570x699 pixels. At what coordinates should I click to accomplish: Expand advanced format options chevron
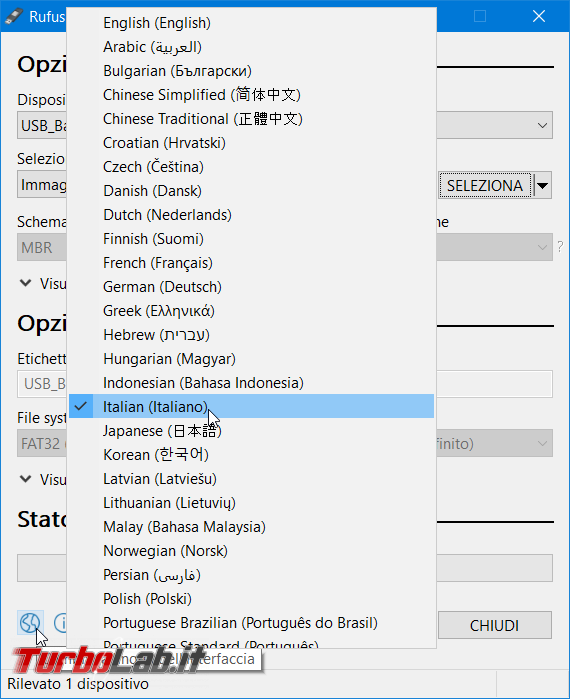coord(26,479)
